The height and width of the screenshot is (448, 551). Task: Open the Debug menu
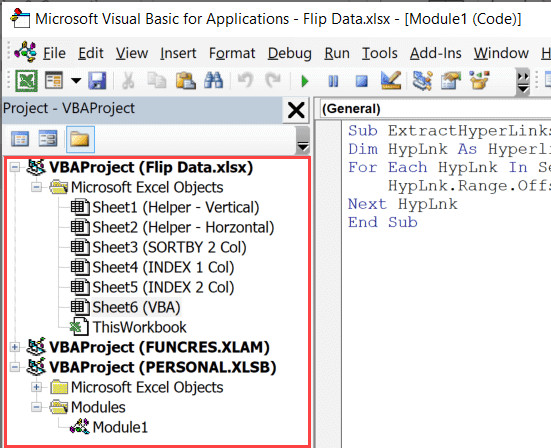click(290, 53)
